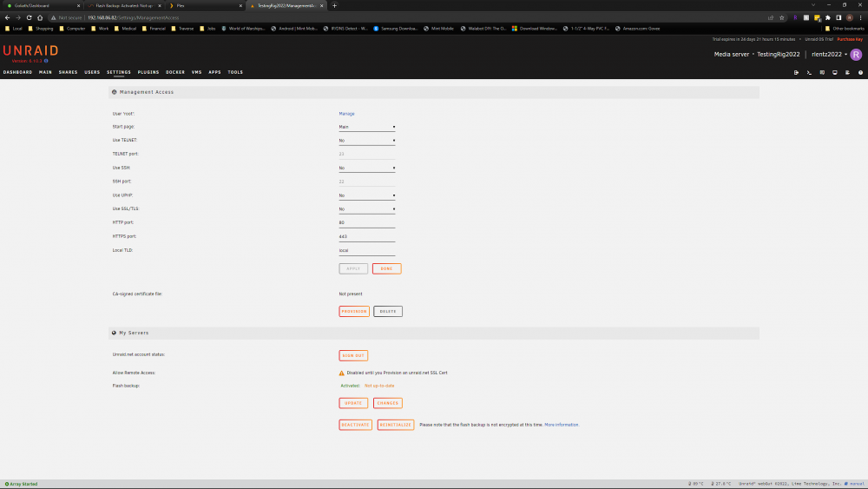
Task: Switch to the Flash Backup browser tab
Action: 123,5
